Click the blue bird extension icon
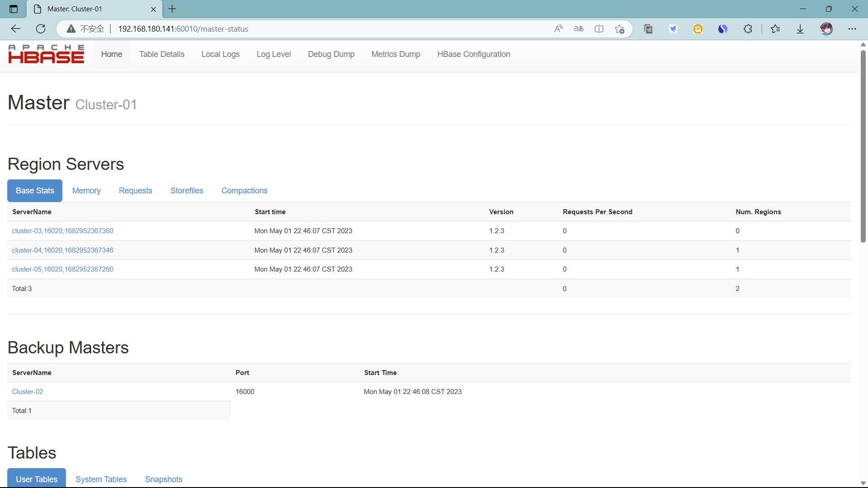This screenshot has height=488, width=868. click(x=673, y=29)
